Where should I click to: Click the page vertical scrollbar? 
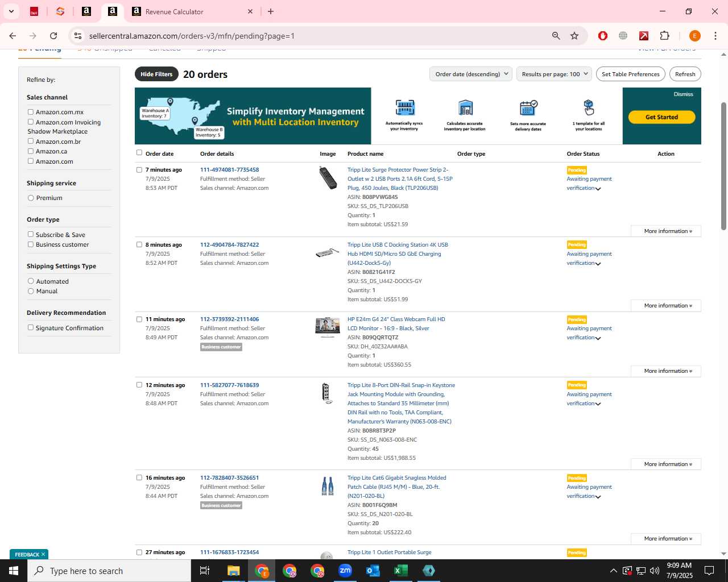point(723,166)
